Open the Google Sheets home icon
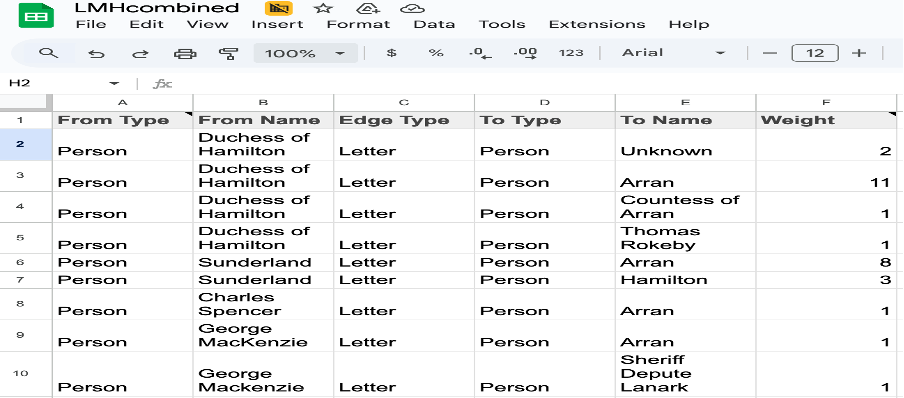904x398 pixels. (36, 16)
